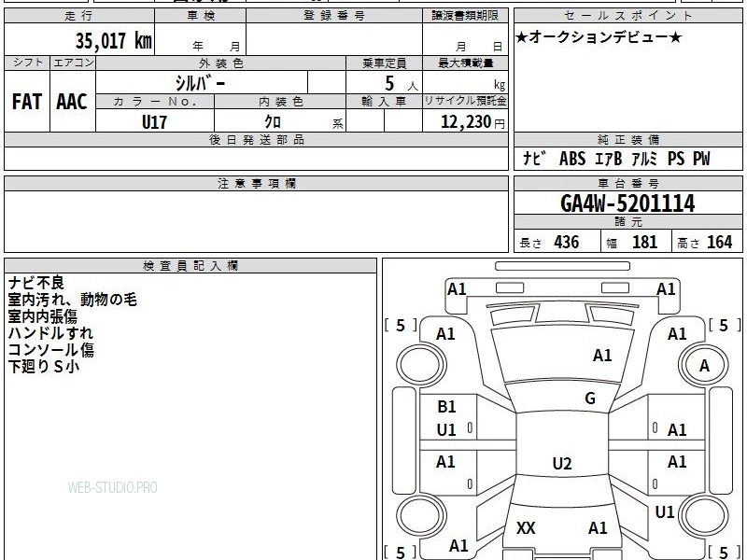The height and width of the screenshot is (560, 747).
Task: Click the XX mark on rear hatch
Action: [526, 527]
